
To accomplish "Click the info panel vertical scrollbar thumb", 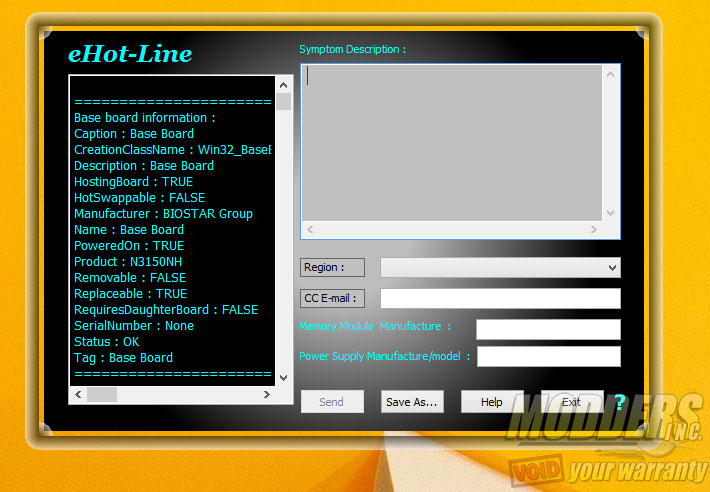I will (283, 101).
